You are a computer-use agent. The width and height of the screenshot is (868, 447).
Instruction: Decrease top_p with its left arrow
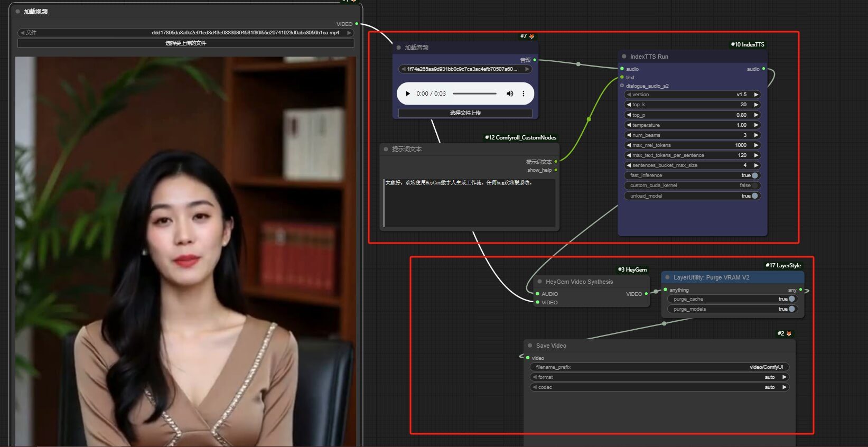(x=629, y=115)
